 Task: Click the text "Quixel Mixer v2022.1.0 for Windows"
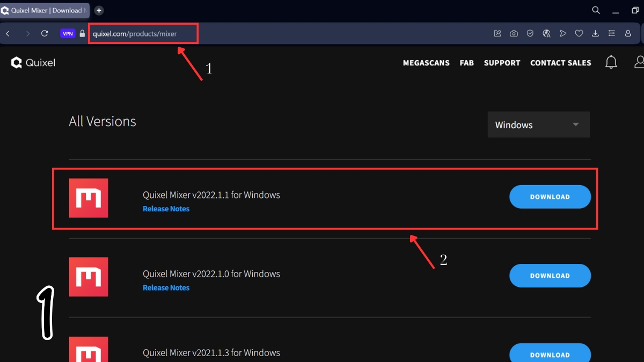click(x=211, y=274)
